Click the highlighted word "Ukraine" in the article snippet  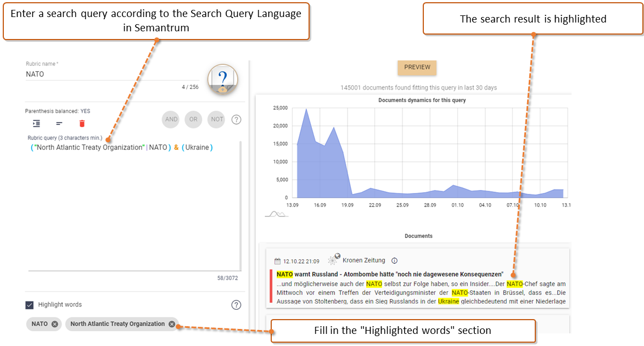click(449, 301)
